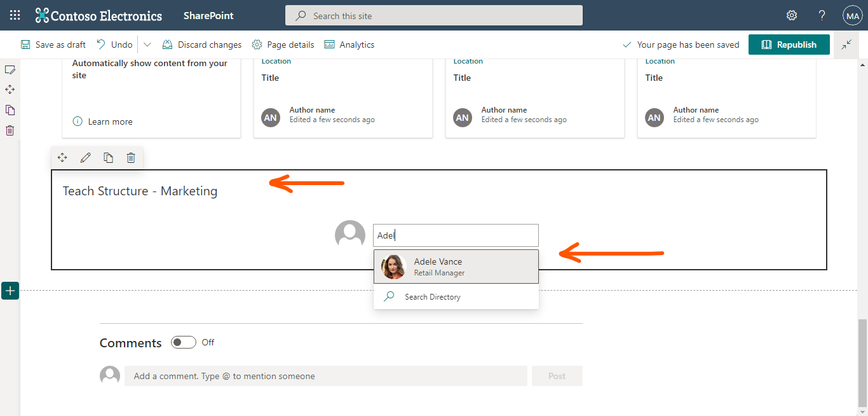Click Save as draft
The height and width of the screenshot is (416, 868).
pyautogui.click(x=53, y=45)
